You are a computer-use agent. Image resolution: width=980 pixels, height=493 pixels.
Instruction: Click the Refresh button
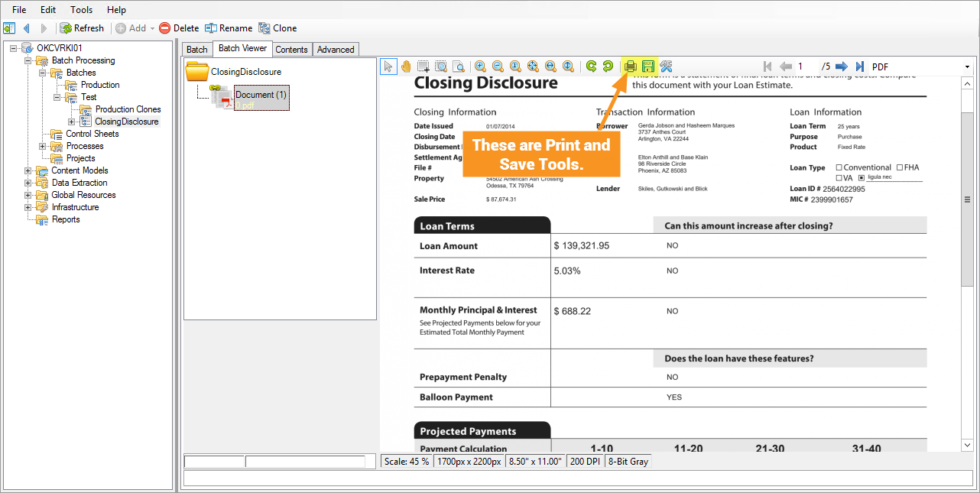click(x=82, y=28)
